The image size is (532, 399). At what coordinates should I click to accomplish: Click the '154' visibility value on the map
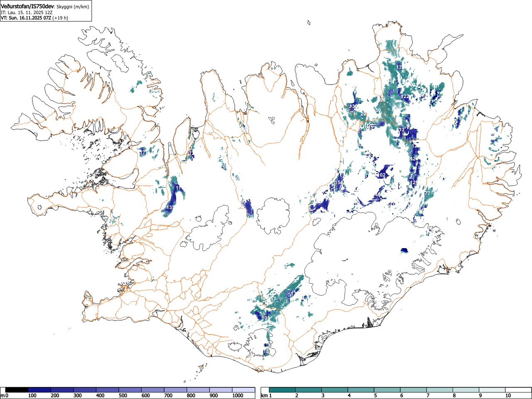click(x=339, y=182)
